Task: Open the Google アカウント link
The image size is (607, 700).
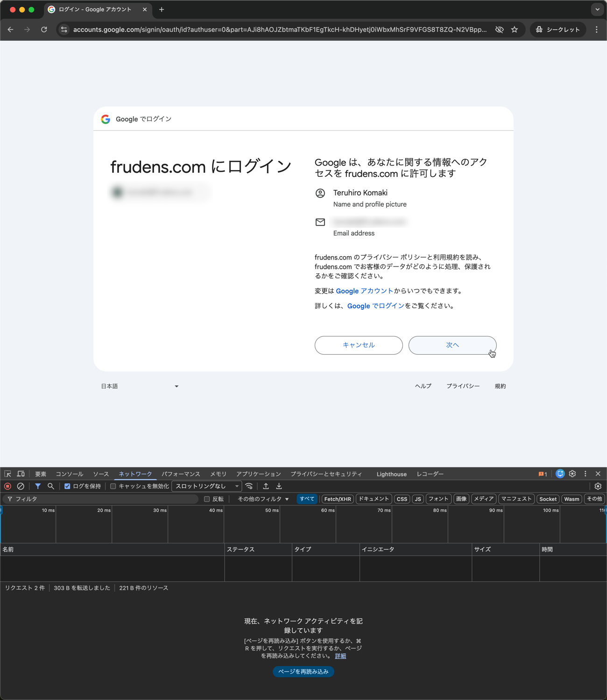Action: (365, 291)
